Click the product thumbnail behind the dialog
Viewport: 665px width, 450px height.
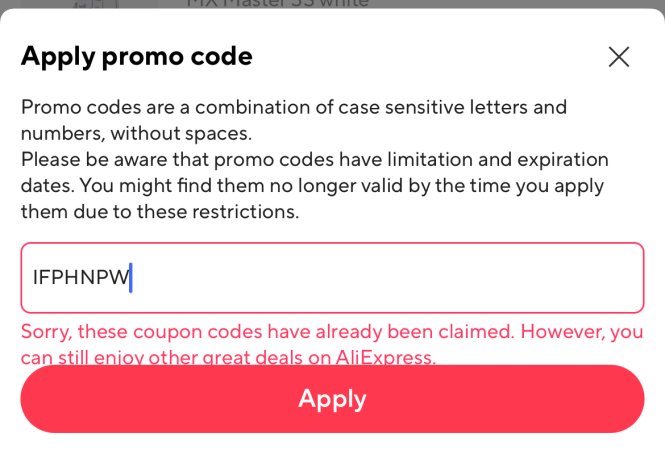(95, 4)
